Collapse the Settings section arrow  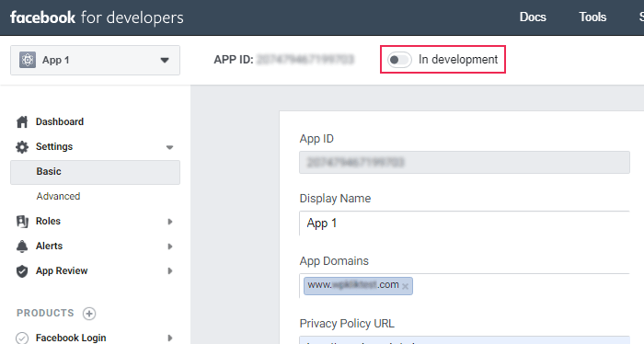click(x=169, y=147)
